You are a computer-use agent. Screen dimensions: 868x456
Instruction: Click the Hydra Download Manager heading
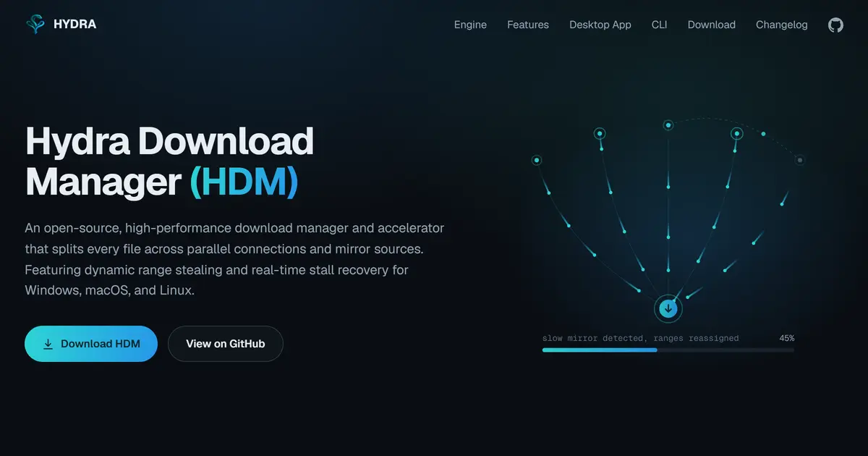point(170,162)
